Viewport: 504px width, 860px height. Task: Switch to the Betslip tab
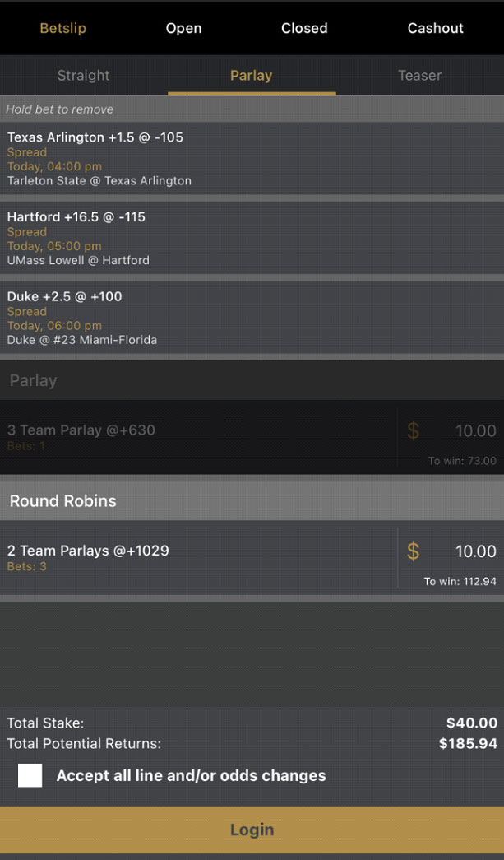[62, 28]
